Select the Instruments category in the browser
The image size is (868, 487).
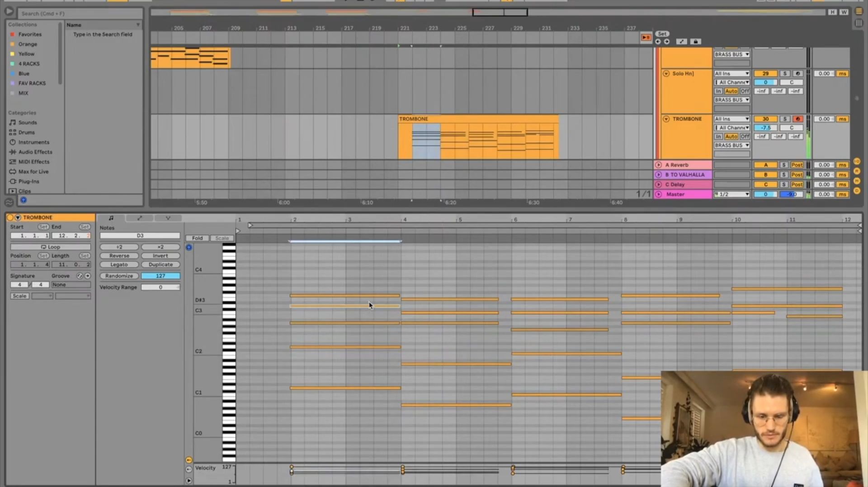pyautogui.click(x=33, y=142)
